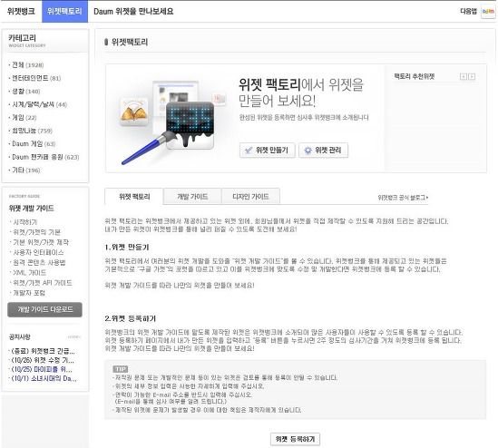Open the 다음앱 link in header
Viewport: 498px width, 448px height.
[468, 12]
